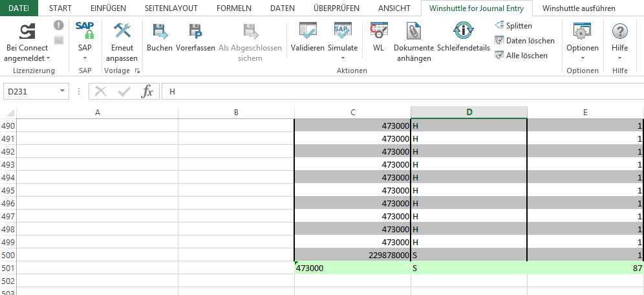Image resolution: width=644 pixels, height=295 pixels.
Task: Select column D header
Action: point(469,113)
